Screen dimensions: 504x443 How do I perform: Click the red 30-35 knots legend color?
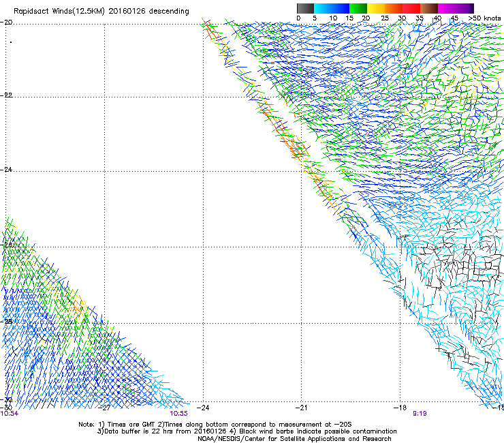point(411,8)
